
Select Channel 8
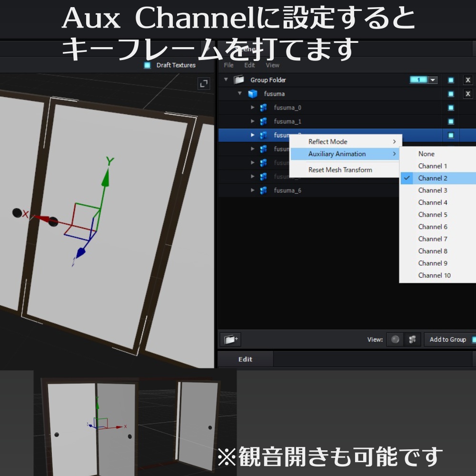coord(438,251)
